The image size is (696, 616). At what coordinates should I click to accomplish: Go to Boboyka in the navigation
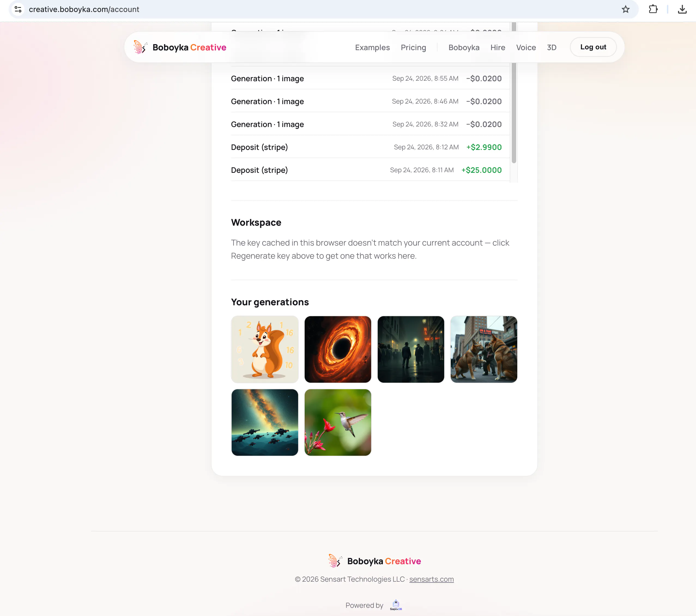(464, 47)
